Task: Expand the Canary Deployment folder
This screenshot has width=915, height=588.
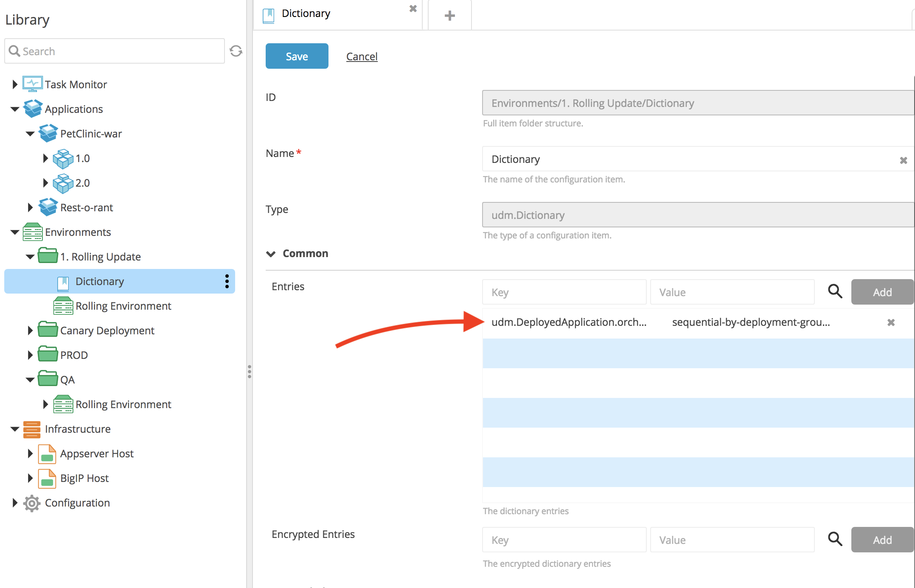Action: click(30, 330)
